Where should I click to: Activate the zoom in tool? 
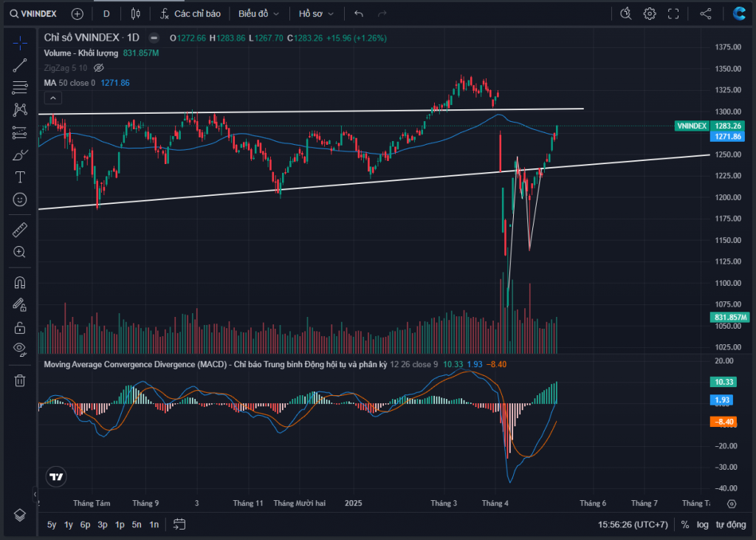tap(20, 253)
